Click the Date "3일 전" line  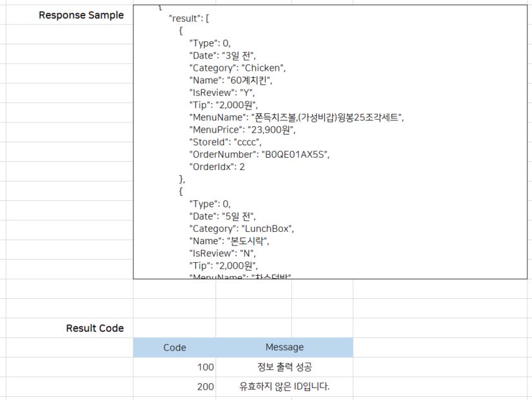coord(226,56)
